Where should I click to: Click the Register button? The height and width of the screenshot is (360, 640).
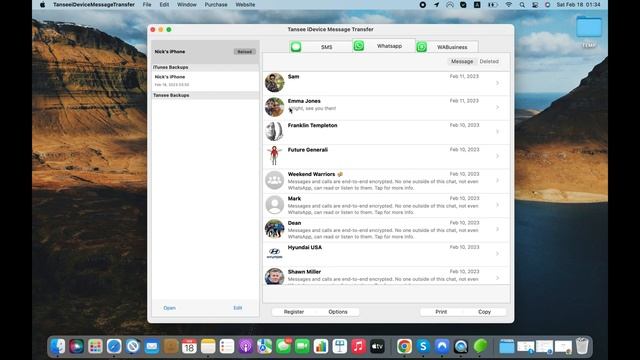click(294, 312)
